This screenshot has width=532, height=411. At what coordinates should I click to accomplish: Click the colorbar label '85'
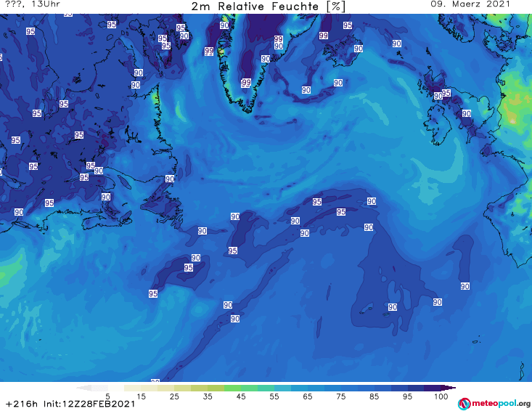[375, 396]
